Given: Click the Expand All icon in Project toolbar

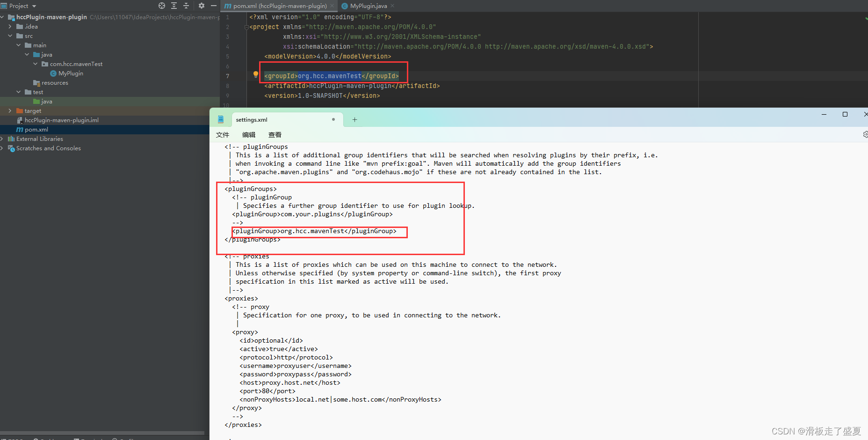Looking at the screenshot, I should [174, 6].
